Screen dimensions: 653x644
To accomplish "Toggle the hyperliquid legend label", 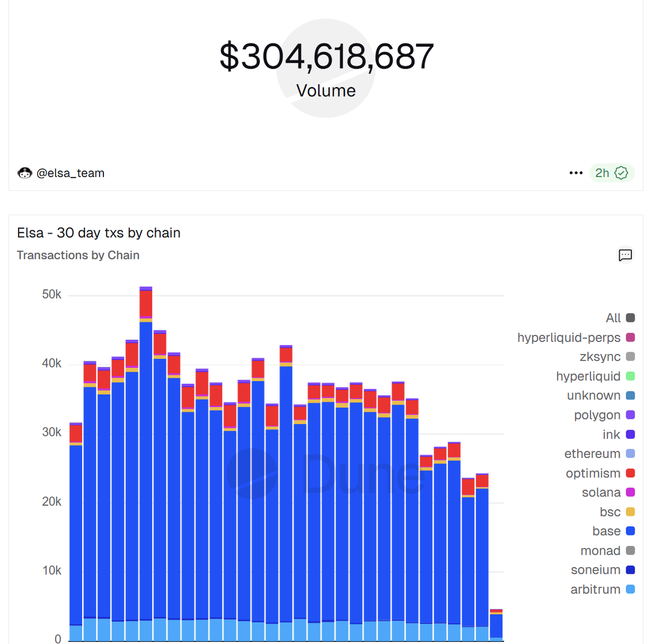I will click(x=588, y=376).
